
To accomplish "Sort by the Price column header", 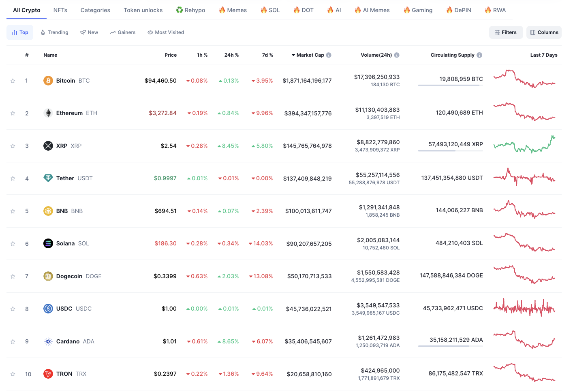I will tap(171, 55).
